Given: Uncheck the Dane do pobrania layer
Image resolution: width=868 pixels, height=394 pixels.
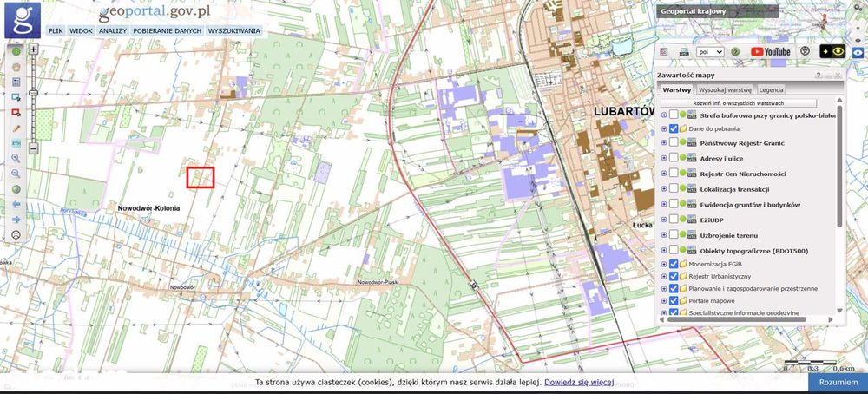Looking at the screenshot, I should [674, 128].
